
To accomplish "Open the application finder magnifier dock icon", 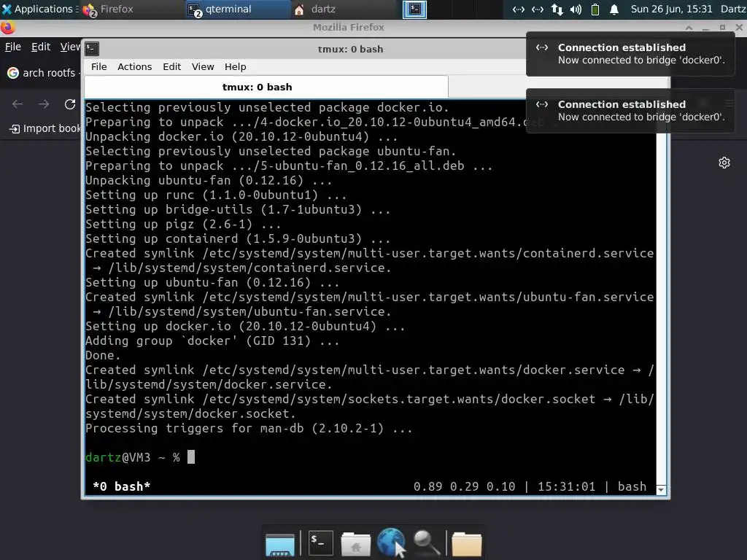I will point(426,542).
